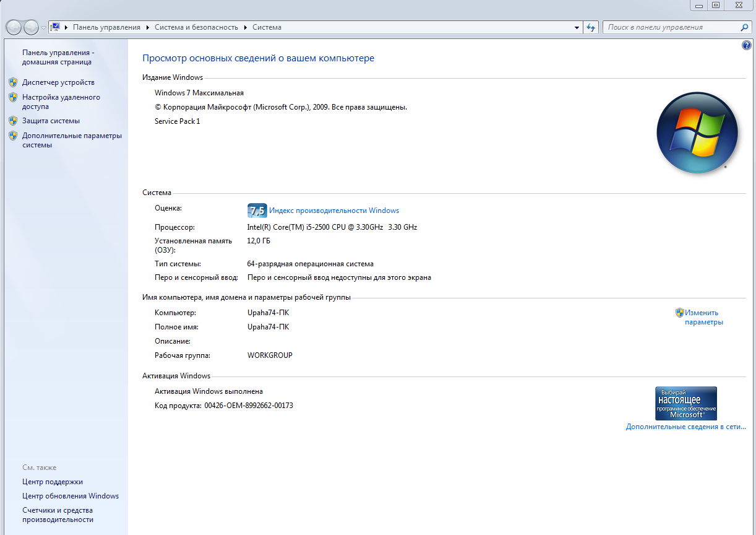756x535 pixels.
Task: Open 'Панель управления - домашняя страница' link
Action: click(x=58, y=58)
